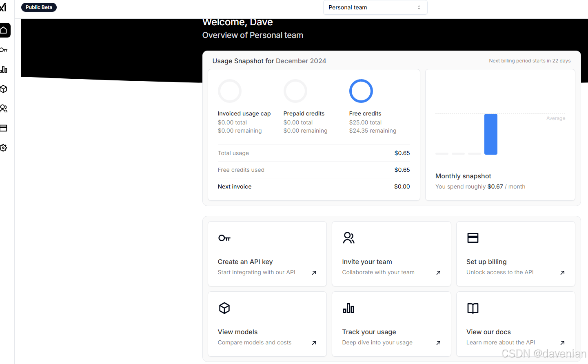
Task: Click 'Start integrating with our API' text
Action: [x=256, y=272]
